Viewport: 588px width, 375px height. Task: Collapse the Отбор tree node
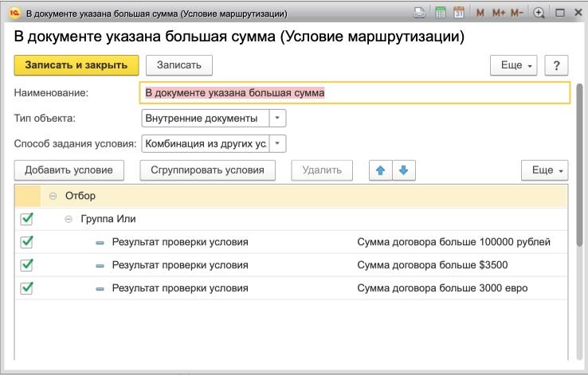coord(53,196)
